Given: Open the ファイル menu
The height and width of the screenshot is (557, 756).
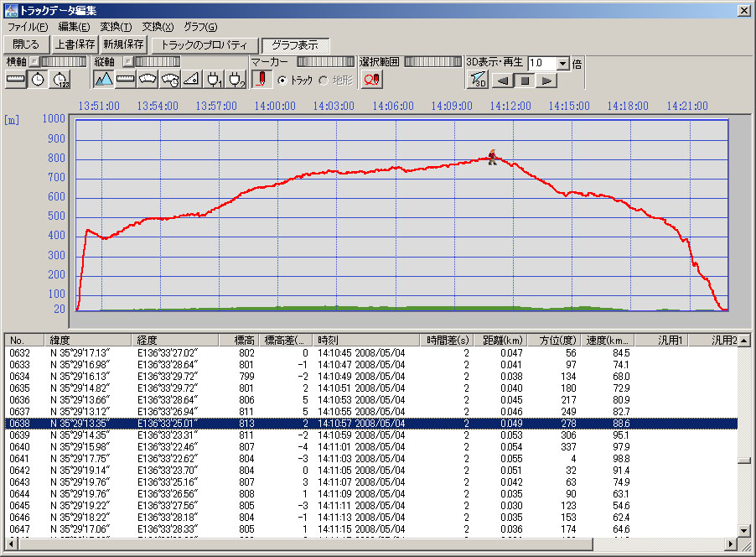Looking at the screenshot, I should coord(27,27).
